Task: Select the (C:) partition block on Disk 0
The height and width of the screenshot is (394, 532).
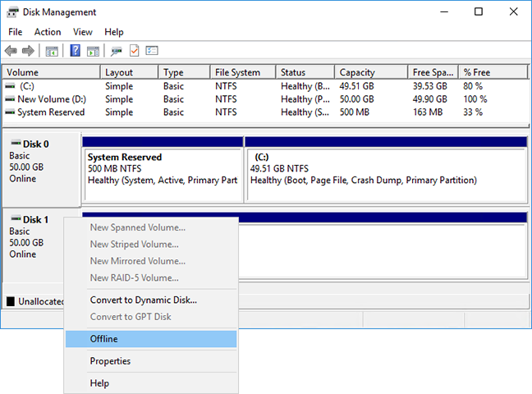Action: 386,170
